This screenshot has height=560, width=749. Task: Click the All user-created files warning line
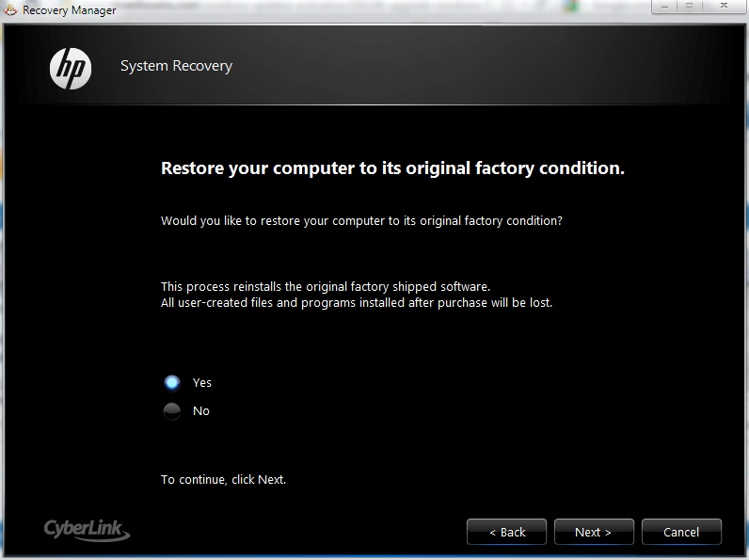click(357, 302)
